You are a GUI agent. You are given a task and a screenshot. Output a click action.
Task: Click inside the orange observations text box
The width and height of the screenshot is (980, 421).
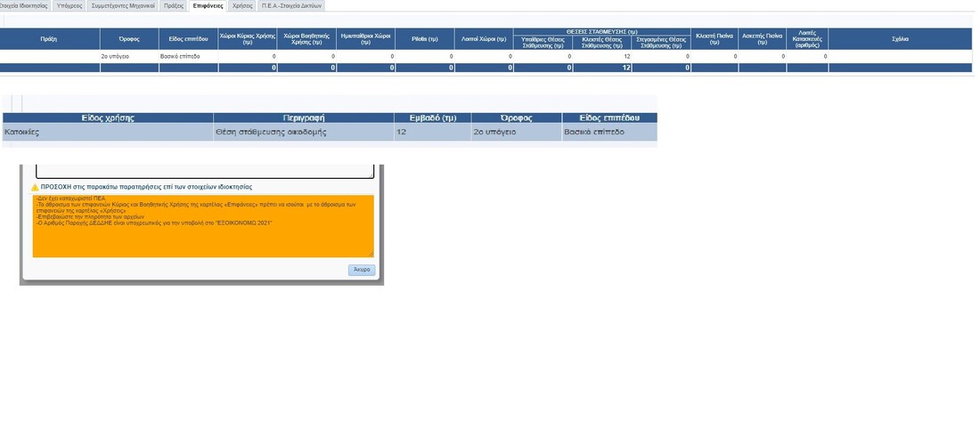[203, 226]
